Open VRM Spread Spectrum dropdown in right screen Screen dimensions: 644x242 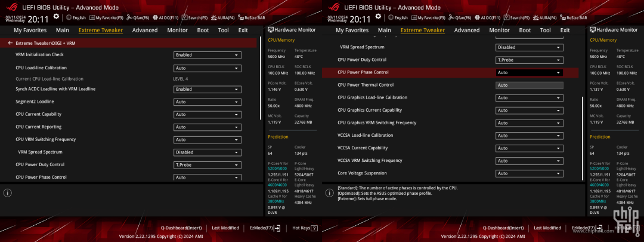tap(530, 47)
